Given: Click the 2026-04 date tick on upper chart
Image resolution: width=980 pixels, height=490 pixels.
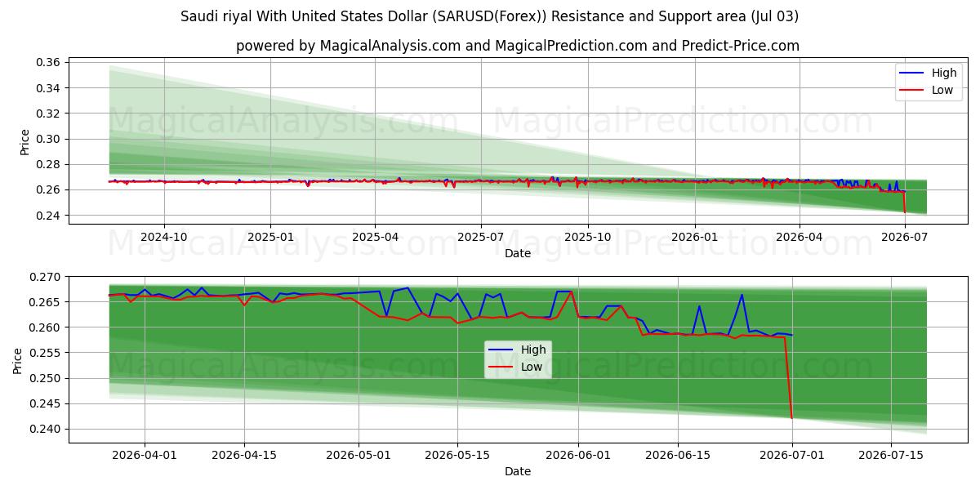Looking at the screenshot, I should coord(799,237).
